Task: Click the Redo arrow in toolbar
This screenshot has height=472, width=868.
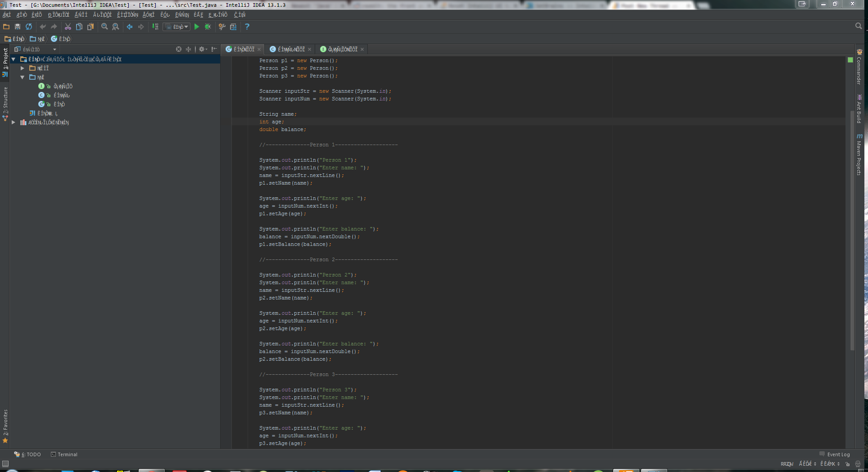Action: 54,27
